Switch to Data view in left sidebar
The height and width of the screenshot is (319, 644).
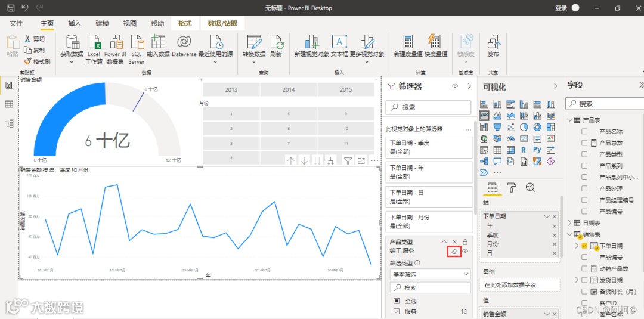[x=9, y=104]
